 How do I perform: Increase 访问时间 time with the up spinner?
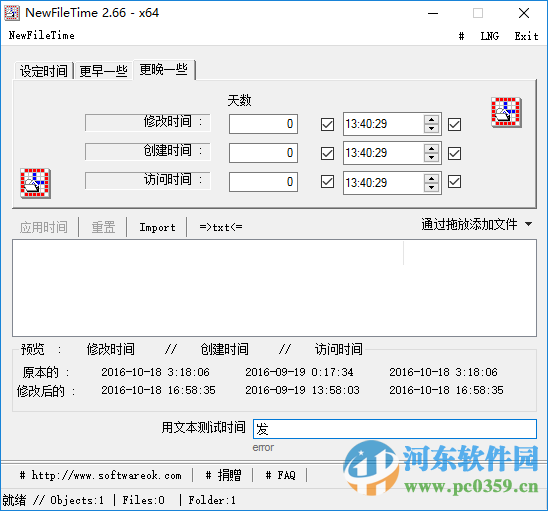[x=432, y=178]
